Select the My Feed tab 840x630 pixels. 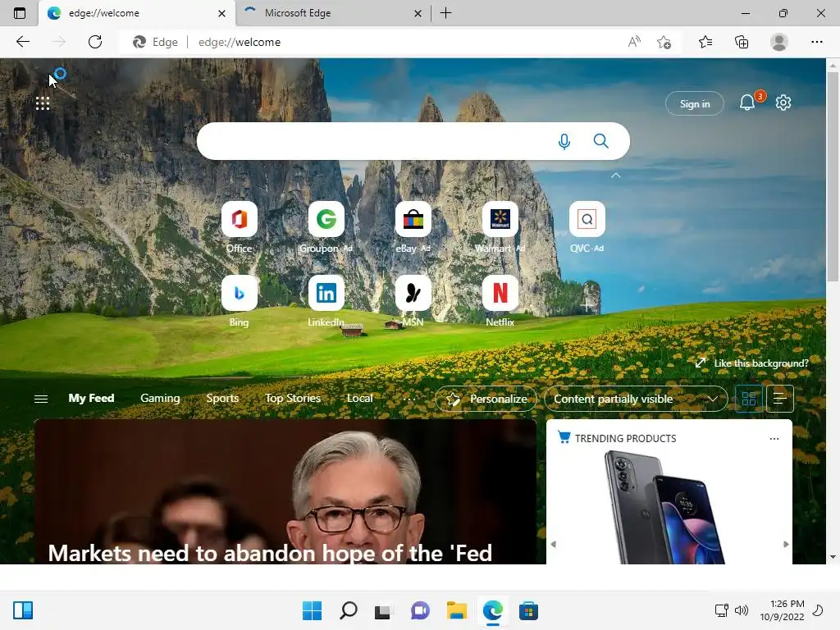tap(91, 398)
